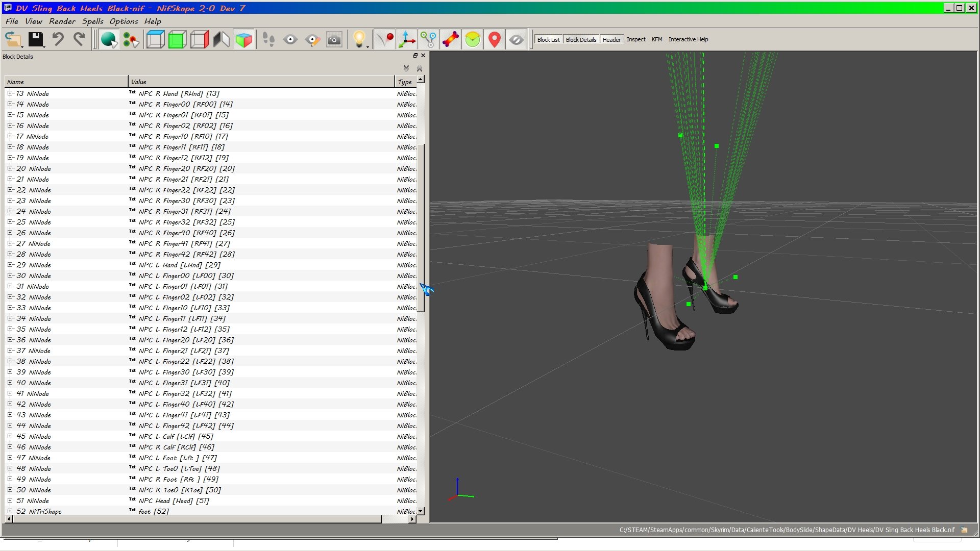980x551 pixels.
Task: Click the KFM button
Action: (x=657, y=39)
